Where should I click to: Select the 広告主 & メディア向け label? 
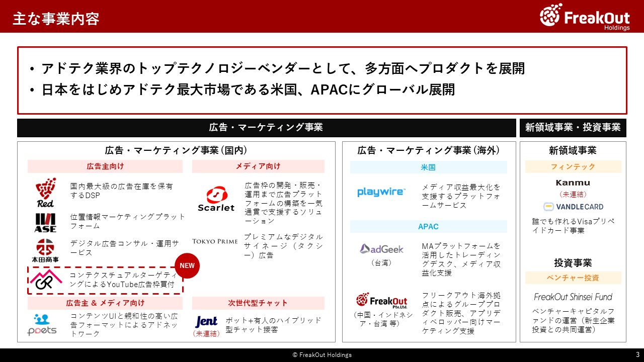[x=105, y=303]
